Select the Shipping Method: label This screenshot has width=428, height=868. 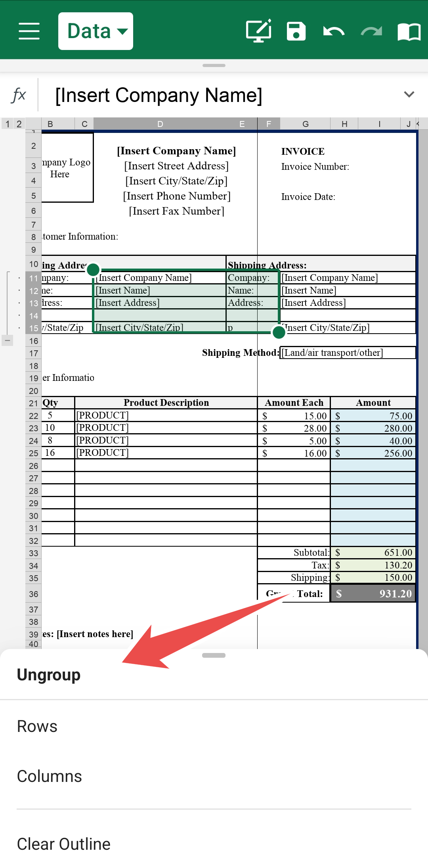241,353
